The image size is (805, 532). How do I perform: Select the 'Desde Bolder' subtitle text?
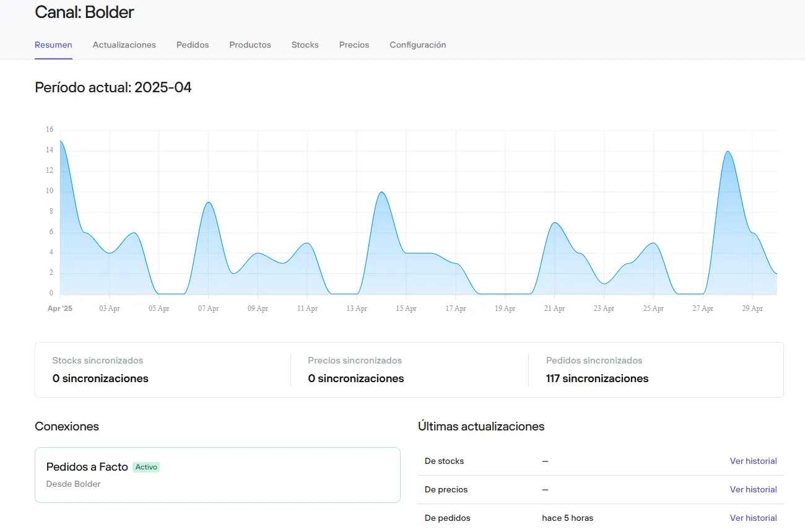click(74, 484)
